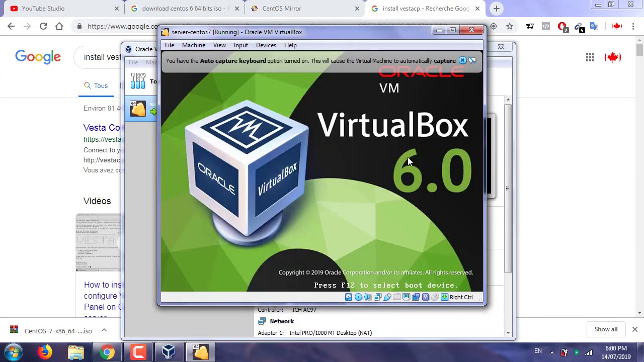The width and height of the screenshot is (644, 362).
Task: Launch Firefox from the taskbar
Action: coord(45,352)
